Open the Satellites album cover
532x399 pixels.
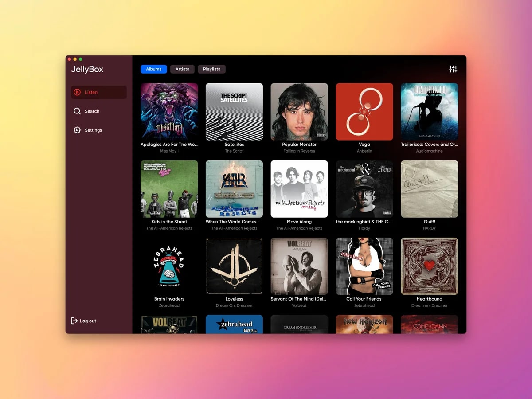tap(234, 112)
